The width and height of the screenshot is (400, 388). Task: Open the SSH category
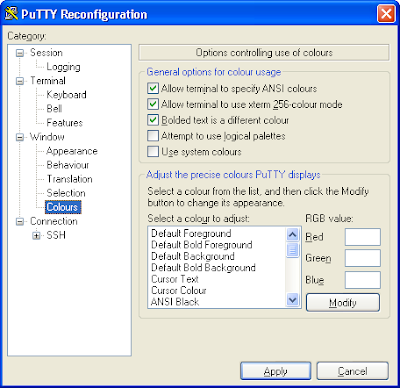click(56, 235)
